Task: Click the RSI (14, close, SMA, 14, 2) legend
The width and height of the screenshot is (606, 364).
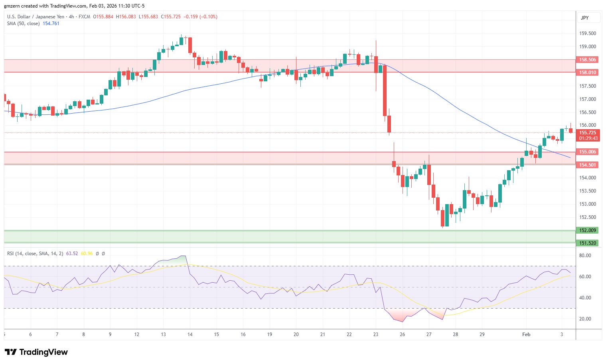Action: coord(35,254)
